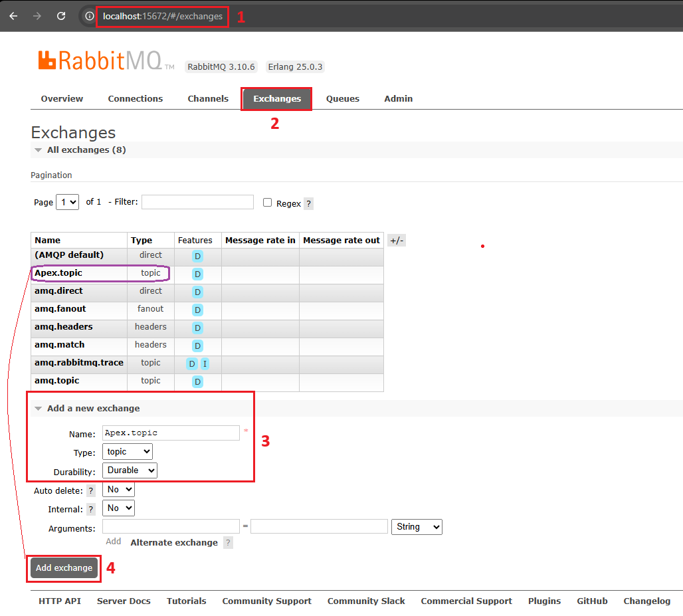Collapse the All exchanges section
This screenshot has width=683, height=616.
[x=86, y=150]
